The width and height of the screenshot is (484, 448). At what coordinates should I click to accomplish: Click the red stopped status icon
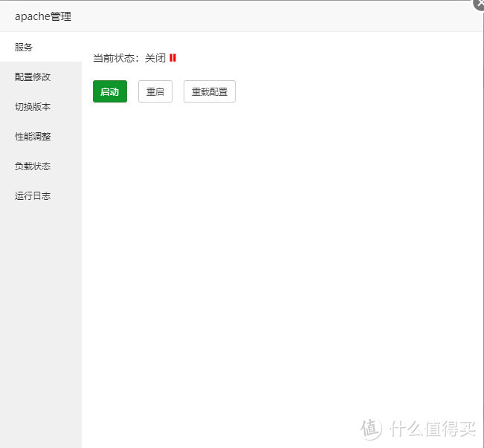pyautogui.click(x=172, y=58)
